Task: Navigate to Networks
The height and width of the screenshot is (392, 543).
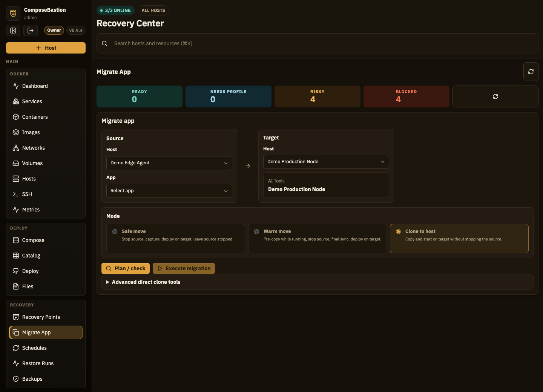Action: [46, 148]
